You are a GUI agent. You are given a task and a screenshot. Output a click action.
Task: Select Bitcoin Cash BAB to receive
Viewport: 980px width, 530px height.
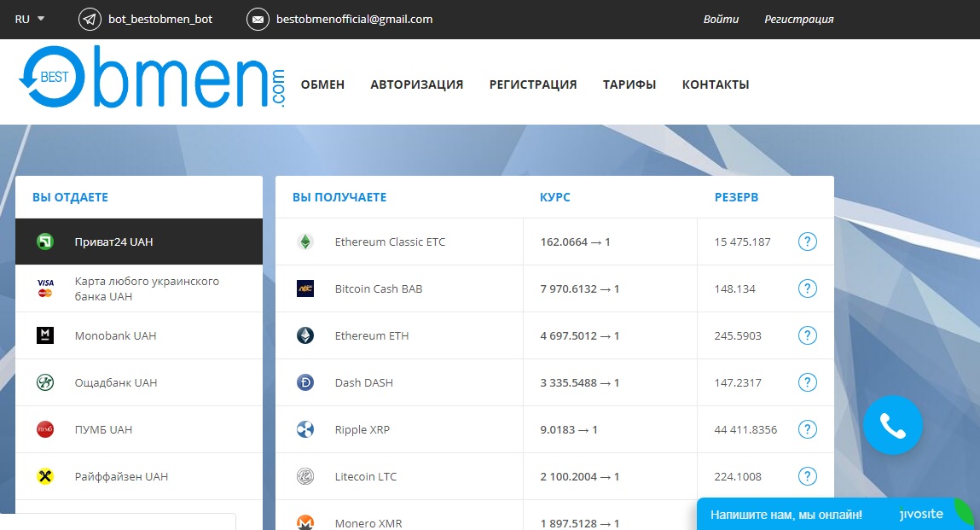tap(378, 289)
